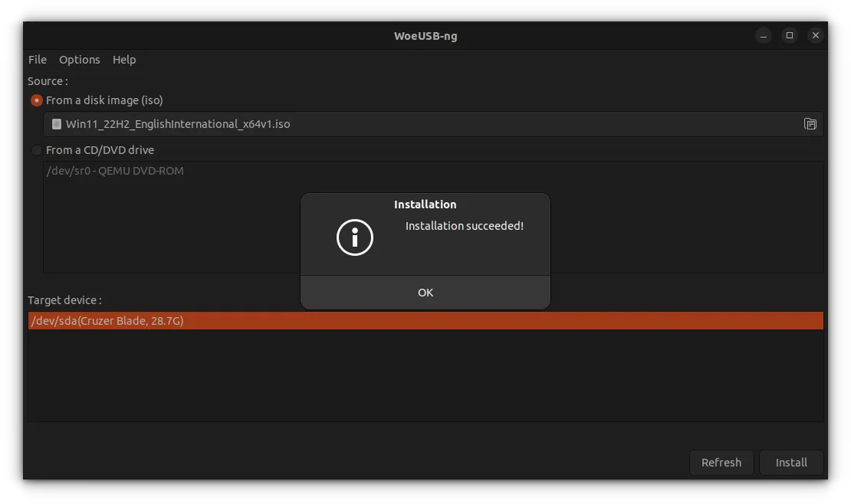
Task: Start writing with the Install button
Action: 791,462
